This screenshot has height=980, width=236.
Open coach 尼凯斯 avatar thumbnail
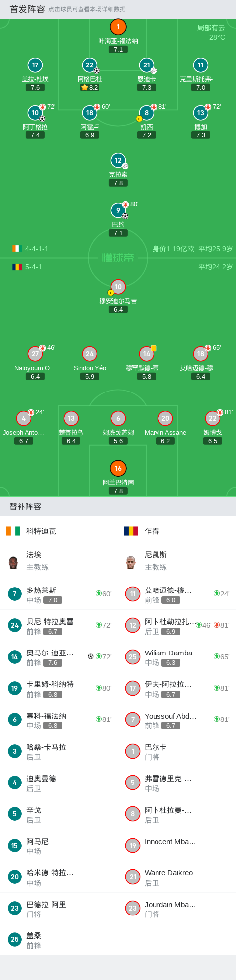131,562
